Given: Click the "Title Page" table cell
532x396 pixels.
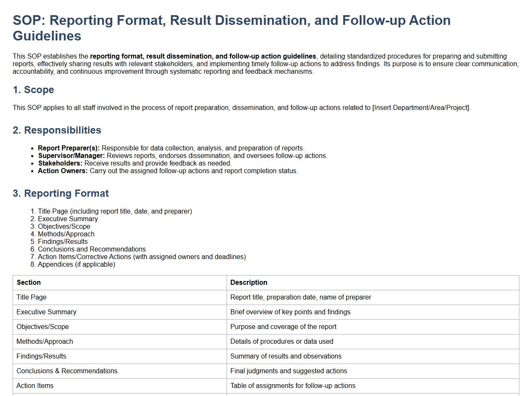Looking at the screenshot, I should click(32, 297).
